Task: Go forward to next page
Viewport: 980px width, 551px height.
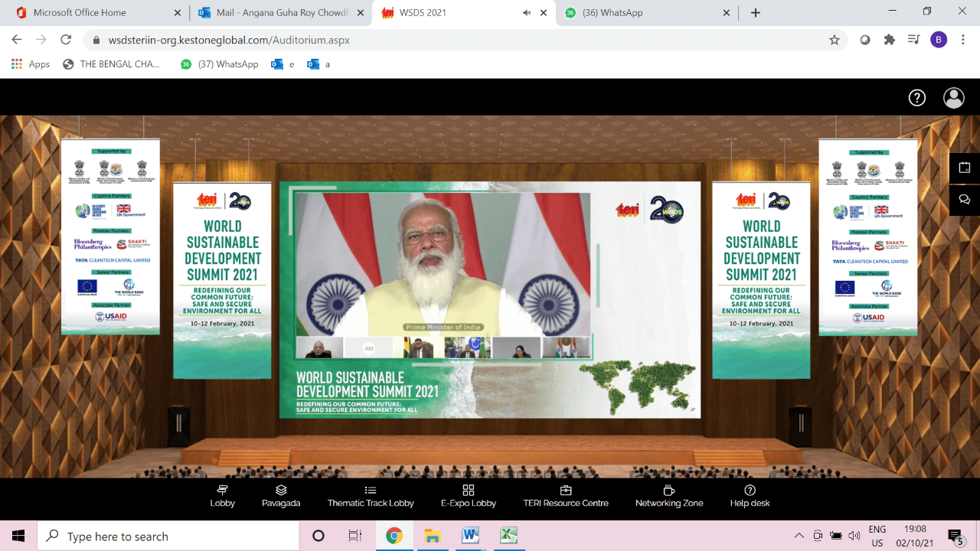Action: (41, 40)
